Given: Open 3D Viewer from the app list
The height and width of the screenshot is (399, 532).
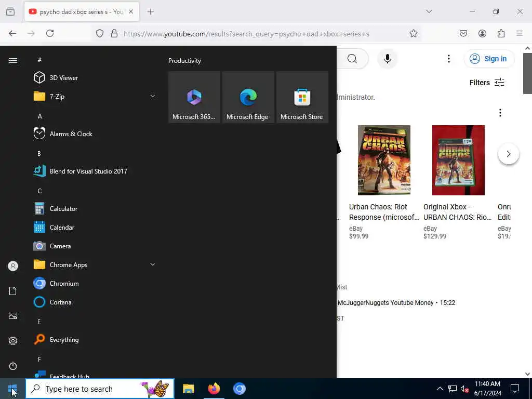Looking at the screenshot, I should [95, 78].
